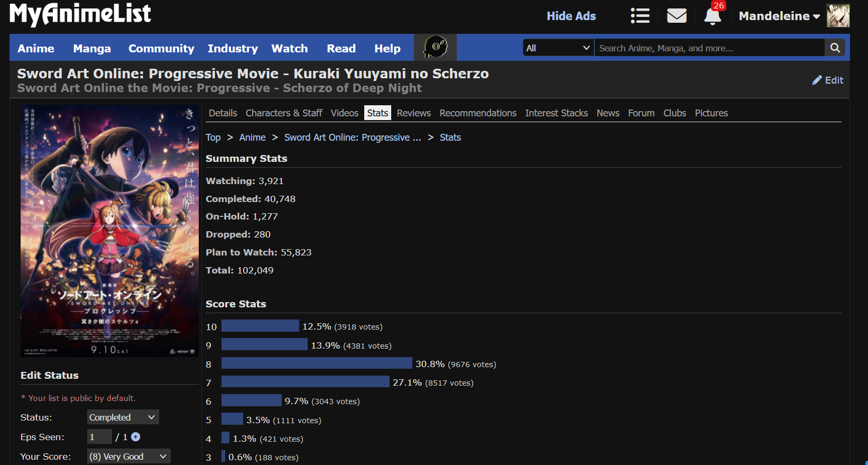Screen dimensions: 868x465
Task: Click the search magnifier button
Action: (835, 48)
